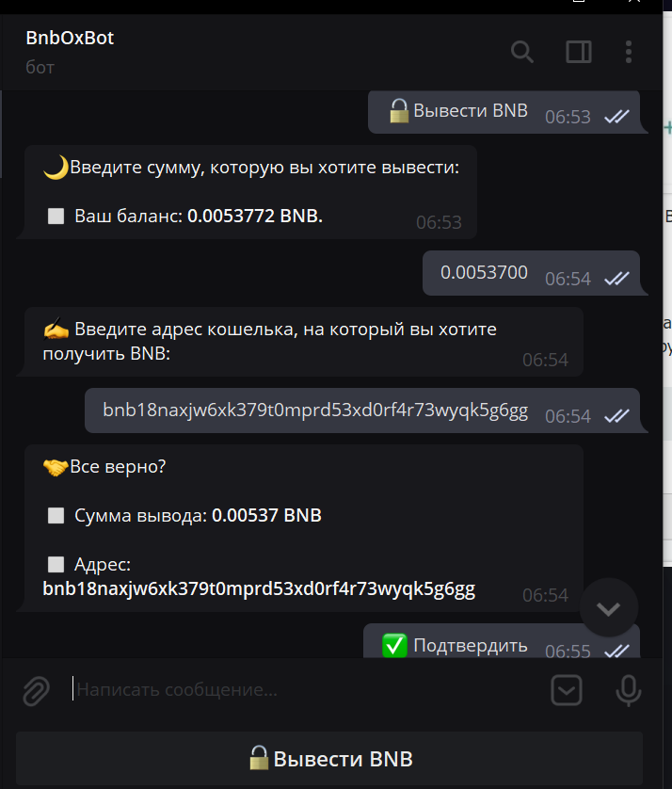
Task: Click the Сумма вывода 0.00537 BNB amount
Action: click(x=266, y=515)
